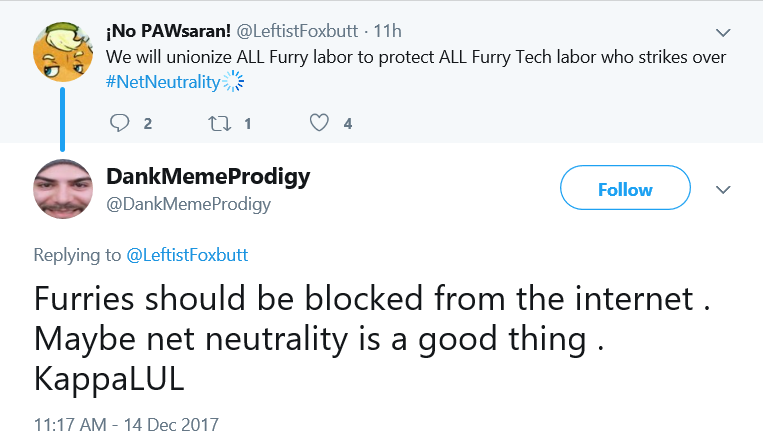Click the #NetNeutrality hashtag link

tap(163, 82)
